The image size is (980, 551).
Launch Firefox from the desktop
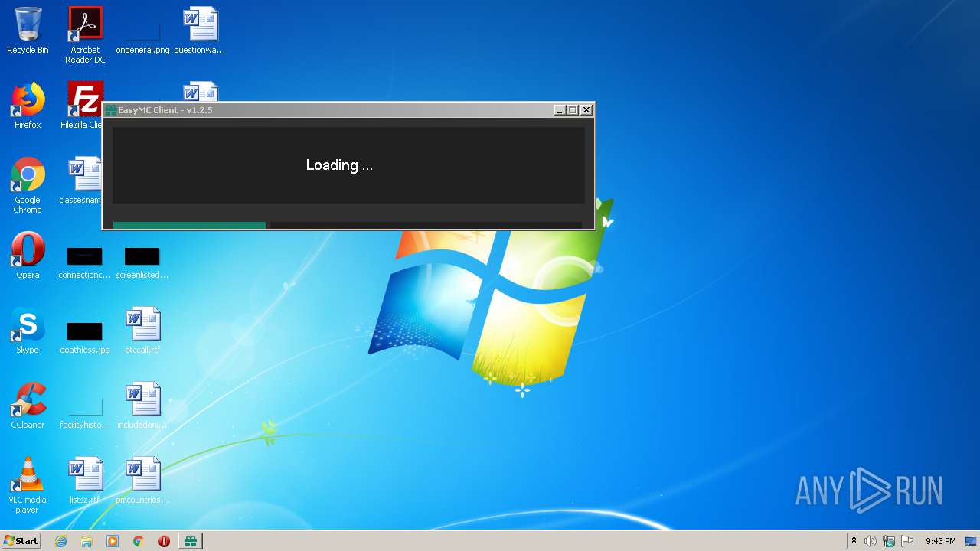(x=28, y=106)
